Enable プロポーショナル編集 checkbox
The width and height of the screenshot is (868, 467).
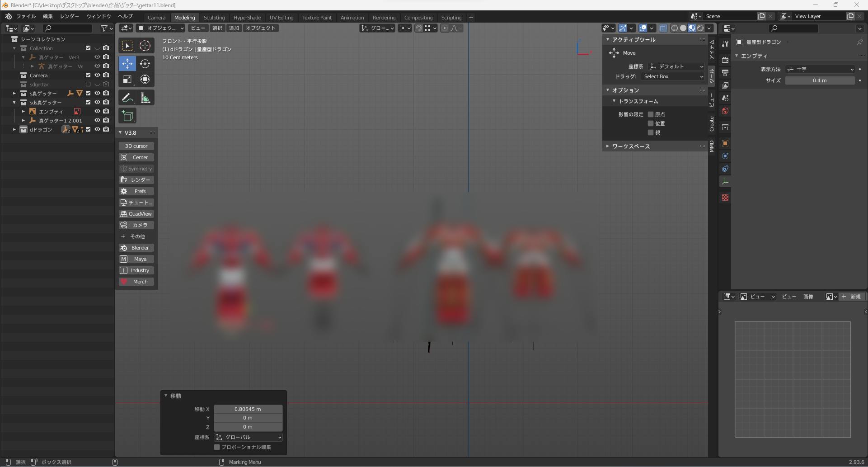pyautogui.click(x=217, y=447)
